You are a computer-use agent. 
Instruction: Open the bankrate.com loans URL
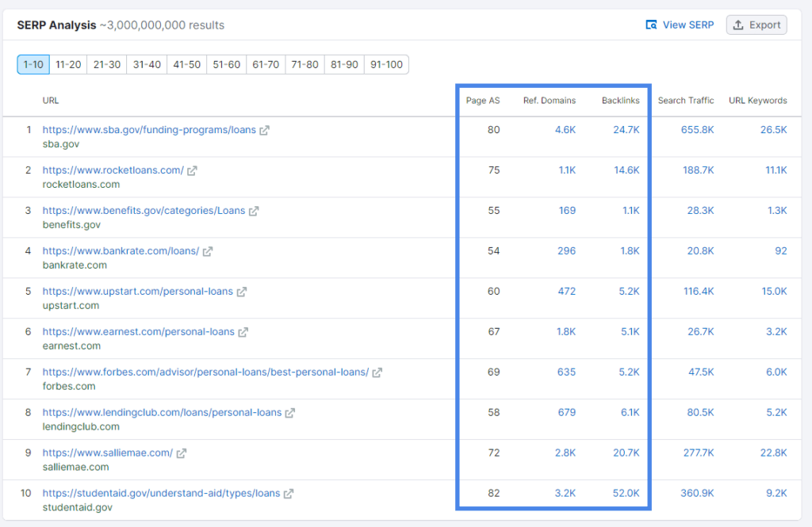[x=121, y=251]
